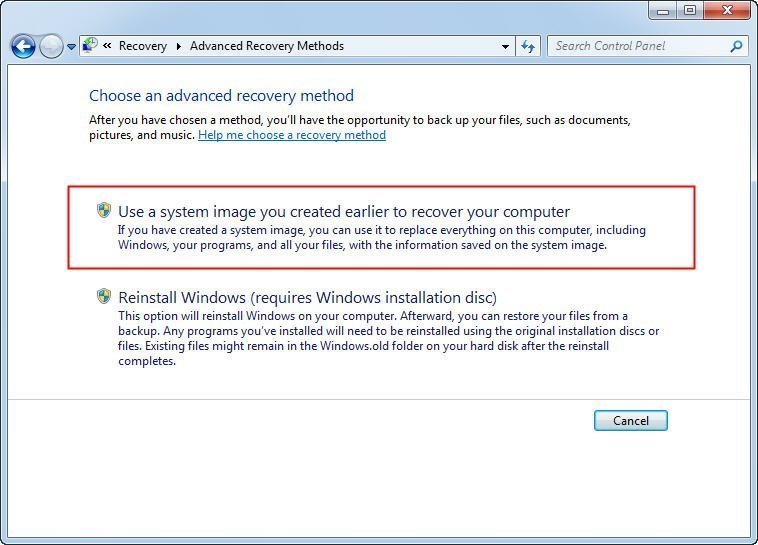758x545 pixels.
Task: Minimize the Advanced Recovery Methods window
Action: [664, 10]
